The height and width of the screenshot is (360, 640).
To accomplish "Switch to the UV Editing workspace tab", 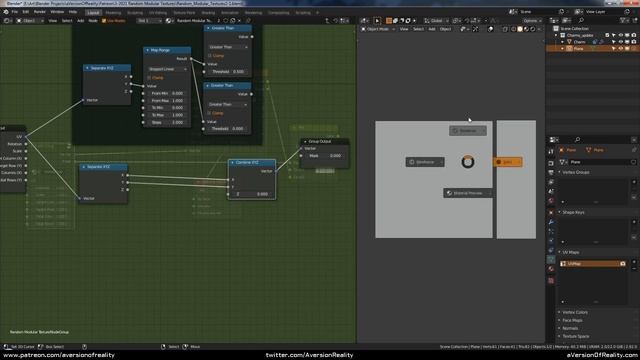I will pos(158,13).
